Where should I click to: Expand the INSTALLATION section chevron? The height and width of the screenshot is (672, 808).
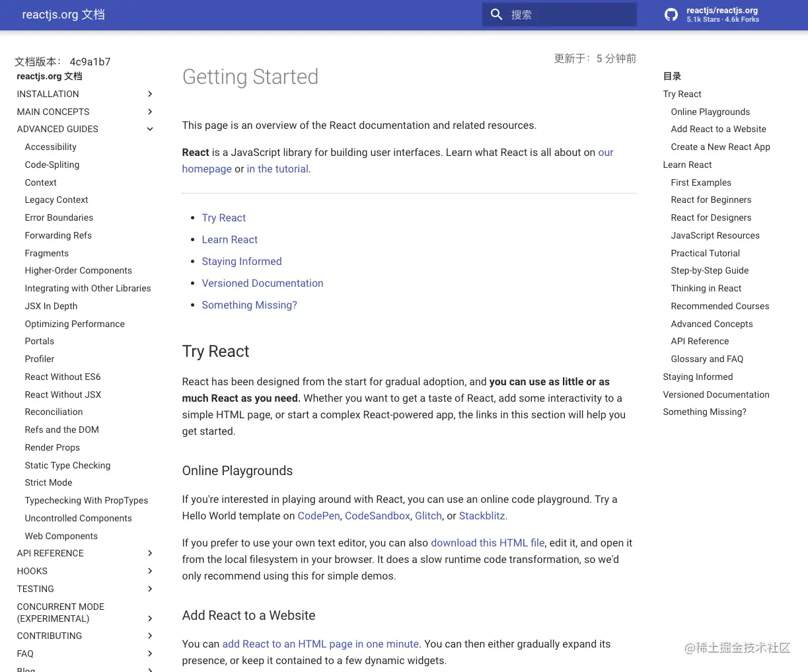point(150,94)
